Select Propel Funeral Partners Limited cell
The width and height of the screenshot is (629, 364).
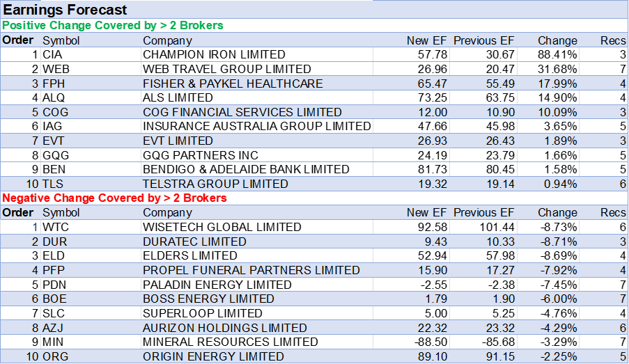click(x=251, y=270)
